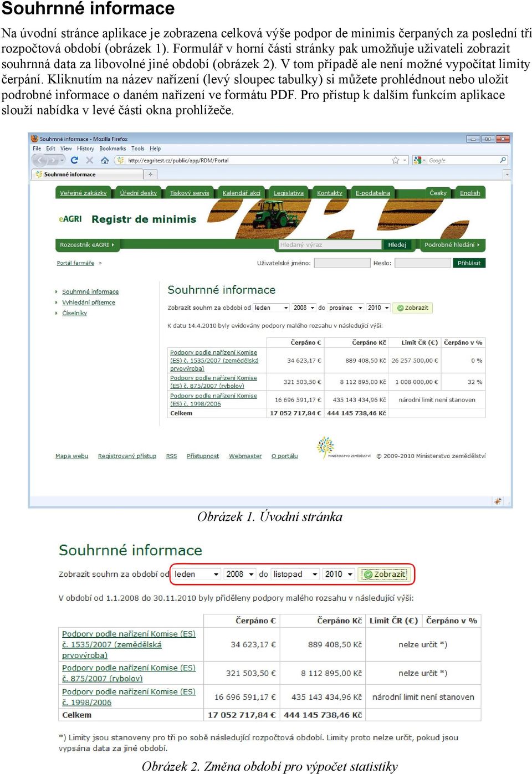Click the green check icon on Figure 1 Zobrazit
Image resolution: width=532 pixels, height=774 pixels.
(x=400, y=307)
